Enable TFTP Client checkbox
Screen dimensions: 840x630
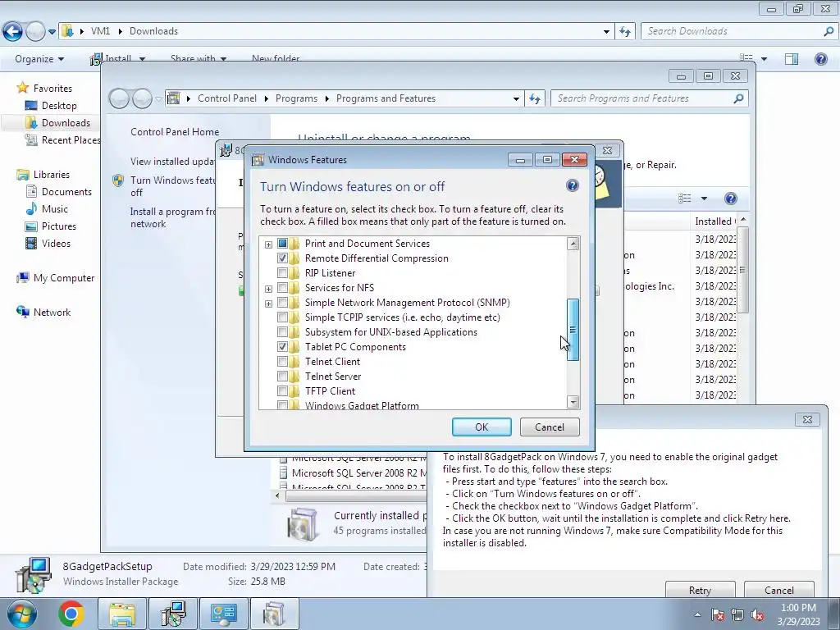point(282,391)
